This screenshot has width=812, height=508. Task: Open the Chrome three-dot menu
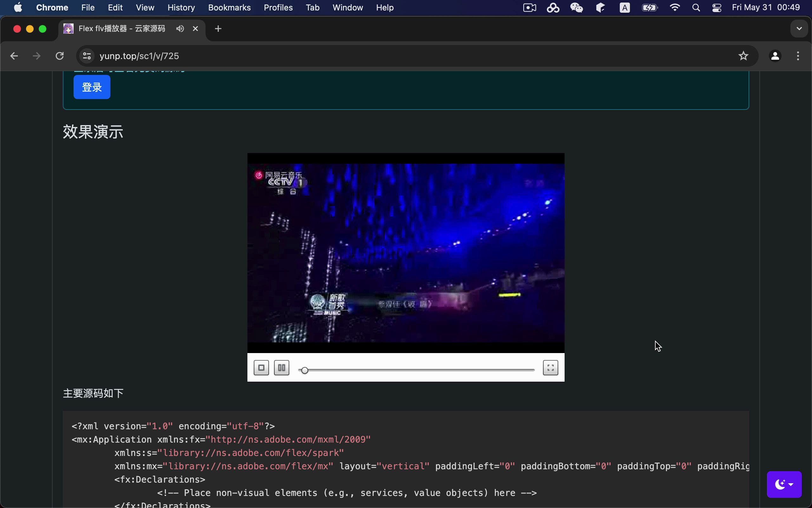pyautogui.click(x=798, y=56)
